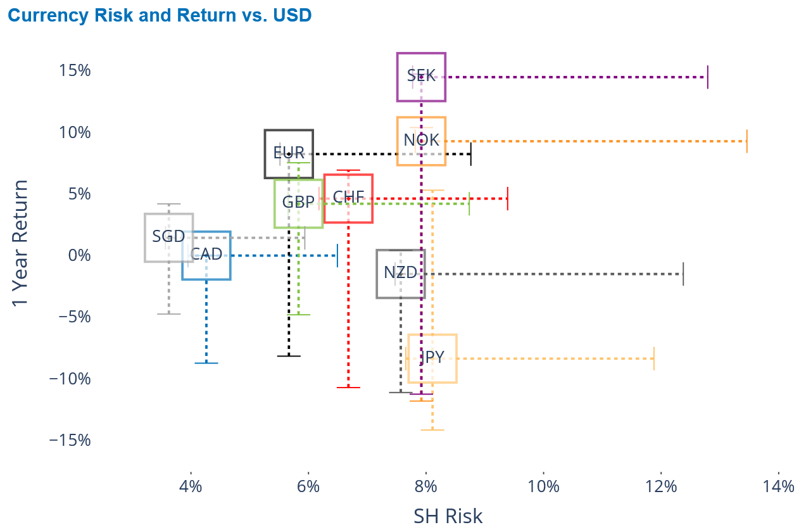Click the JPY currency marker

tap(432, 358)
